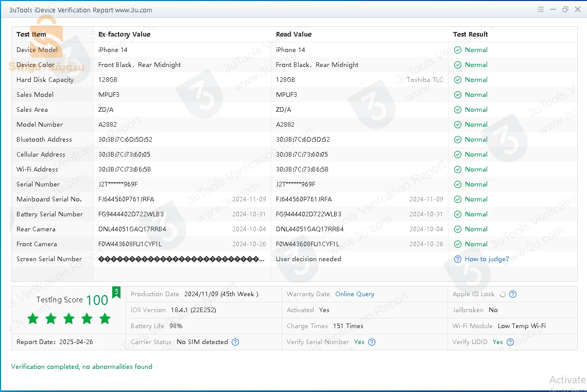587x392 pixels.
Task: Click the ex-factory Sales Model MPUF3 value
Action: click(109, 95)
